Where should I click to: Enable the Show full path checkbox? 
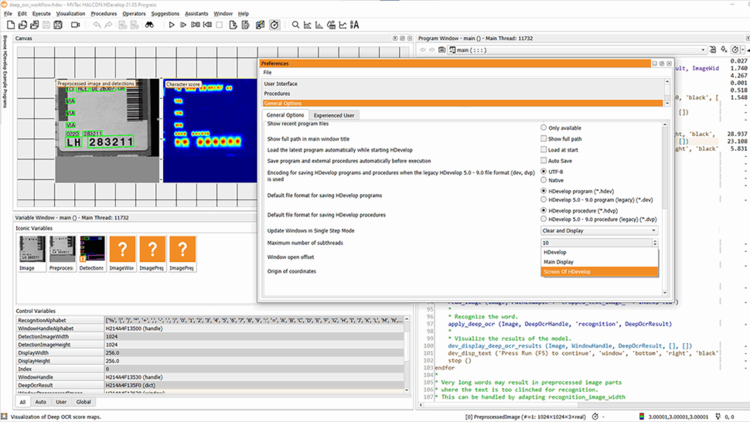tap(544, 138)
